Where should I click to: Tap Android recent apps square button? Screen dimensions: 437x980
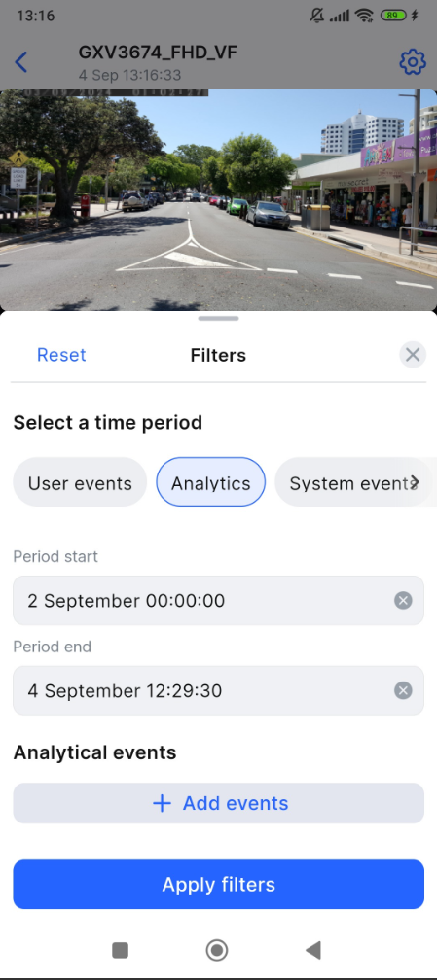(x=121, y=951)
